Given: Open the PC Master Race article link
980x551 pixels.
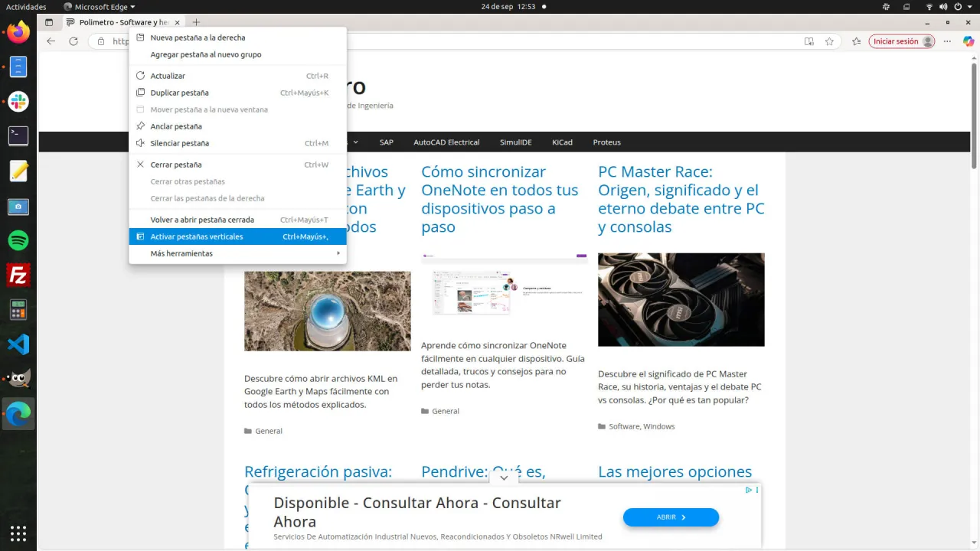Looking at the screenshot, I should (681, 199).
